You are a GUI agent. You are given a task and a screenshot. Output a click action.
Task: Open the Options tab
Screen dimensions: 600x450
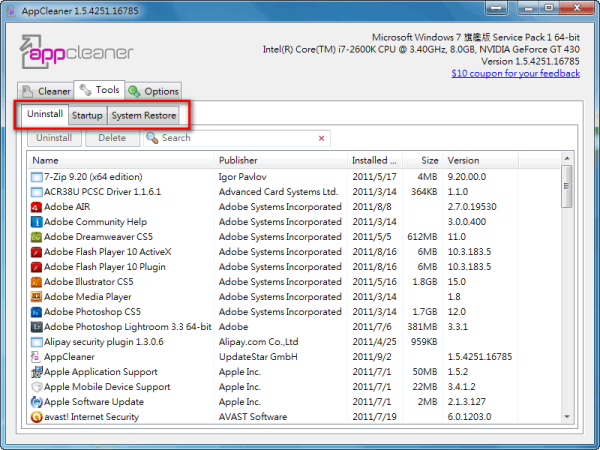click(x=153, y=91)
